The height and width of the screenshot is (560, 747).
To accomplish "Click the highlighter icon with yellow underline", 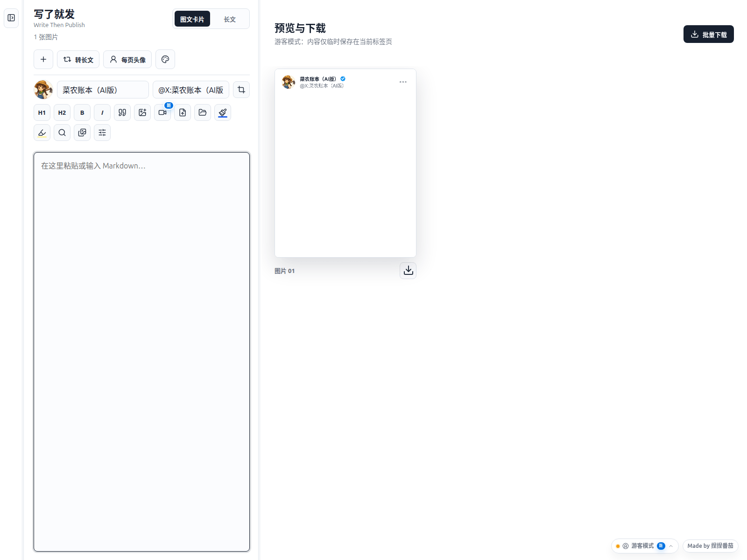I will click(x=42, y=133).
